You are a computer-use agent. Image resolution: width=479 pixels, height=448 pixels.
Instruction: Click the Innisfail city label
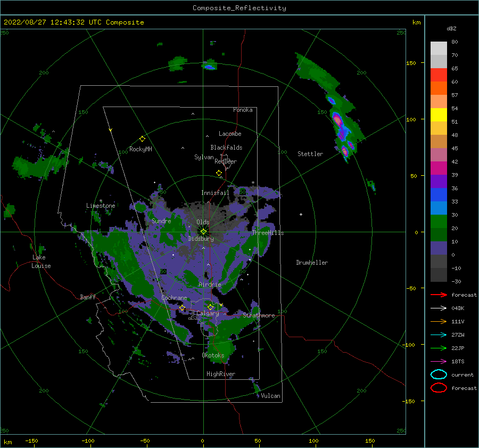coord(215,193)
